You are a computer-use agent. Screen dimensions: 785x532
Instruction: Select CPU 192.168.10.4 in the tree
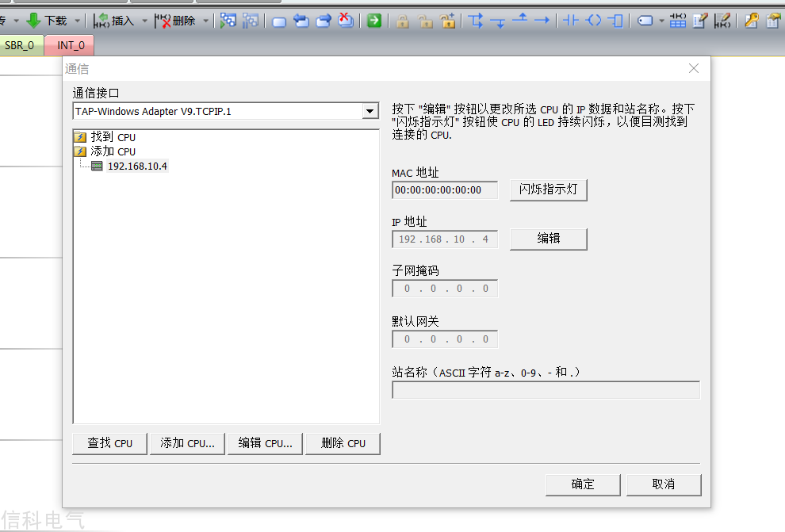(137, 166)
